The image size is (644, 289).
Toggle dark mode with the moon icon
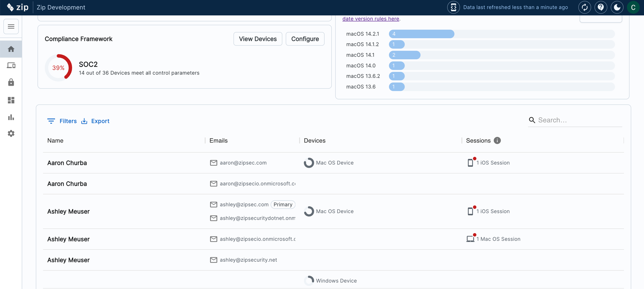[x=617, y=7]
